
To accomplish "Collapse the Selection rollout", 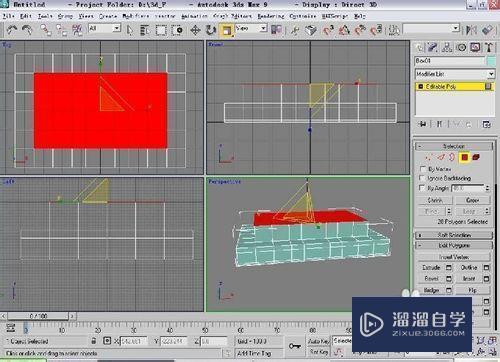I will 454,146.
